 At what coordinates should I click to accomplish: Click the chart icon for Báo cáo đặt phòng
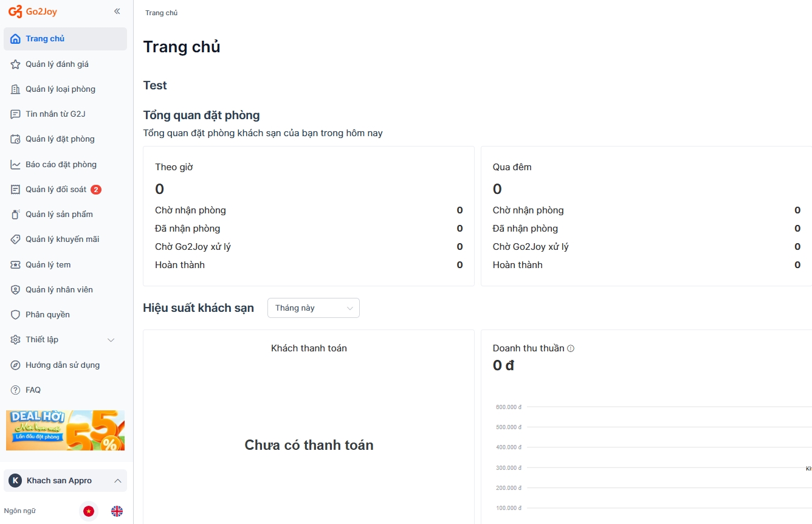pos(16,165)
